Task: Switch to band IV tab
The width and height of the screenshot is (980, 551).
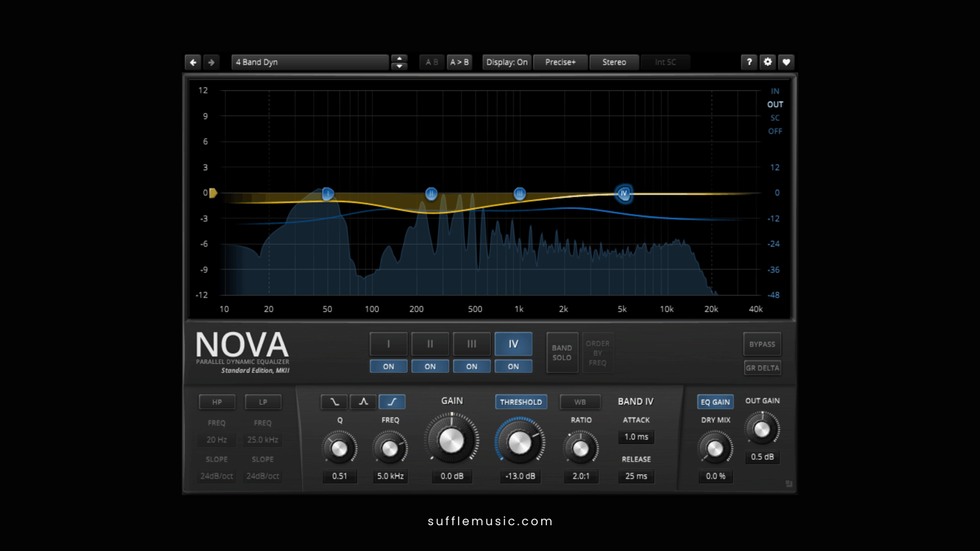Action: (513, 344)
